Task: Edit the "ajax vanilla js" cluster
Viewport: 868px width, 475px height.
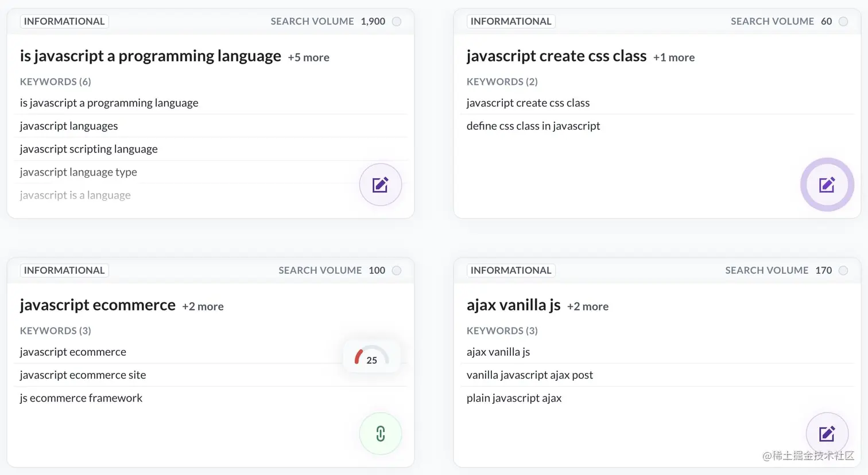Action: point(827,434)
